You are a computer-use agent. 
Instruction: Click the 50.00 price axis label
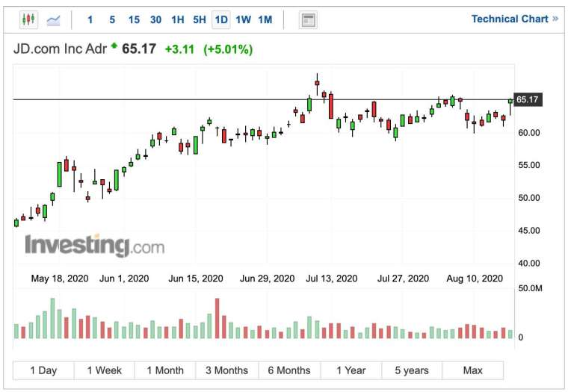529,198
